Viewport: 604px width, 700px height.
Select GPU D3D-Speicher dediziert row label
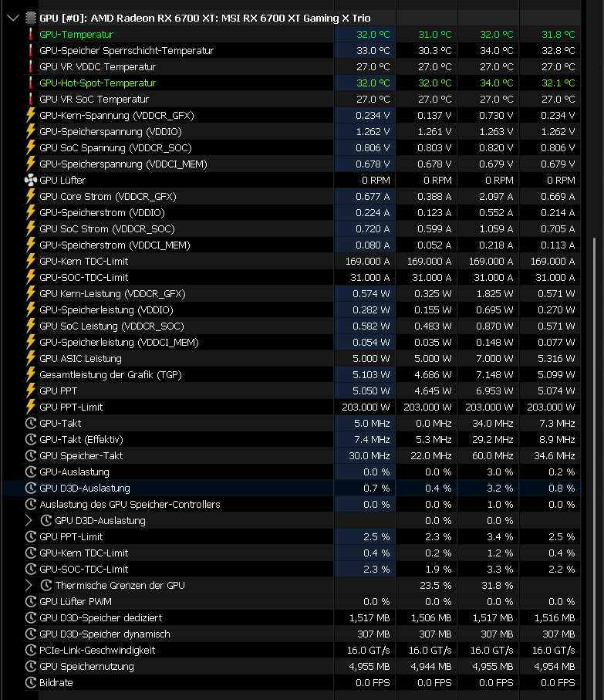(x=101, y=618)
